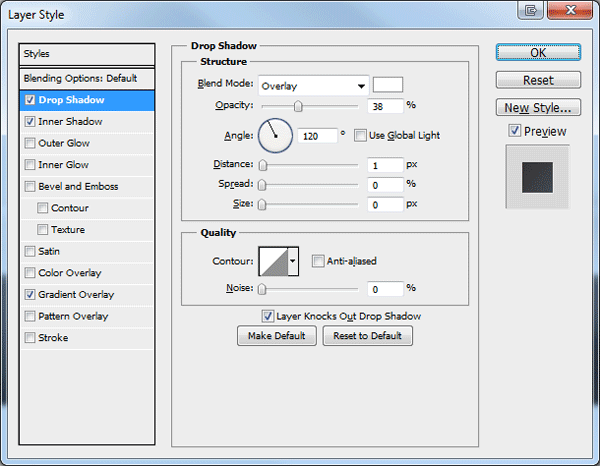Click the Make Default button
The image size is (600, 466).
pyautogui.click(x=277, y=336)
